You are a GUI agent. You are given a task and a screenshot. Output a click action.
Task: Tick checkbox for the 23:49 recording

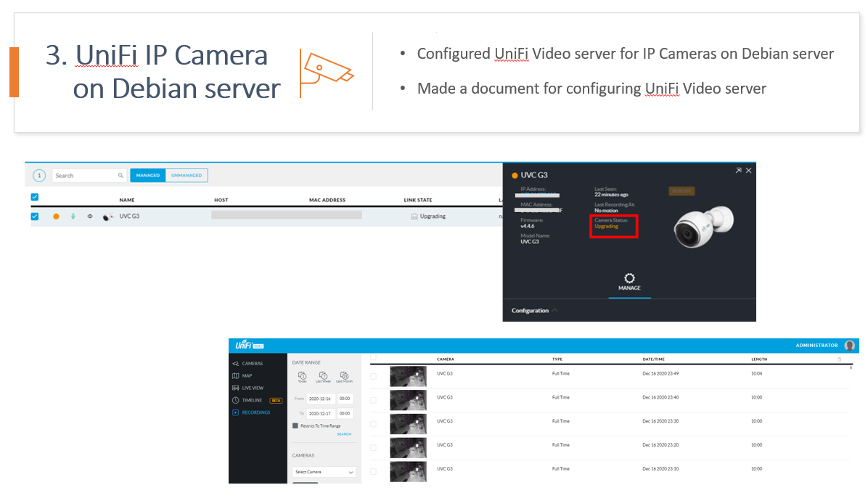point(373,376)
